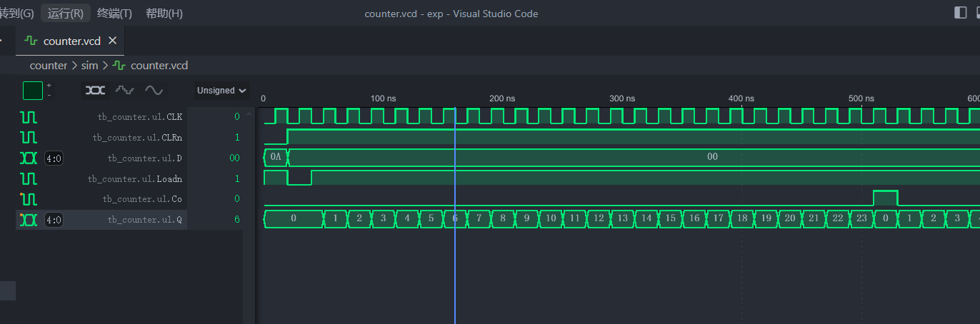Select the digital bus render mode icon
The width and height of the screenshot is (980, 324).
(95, 90)
